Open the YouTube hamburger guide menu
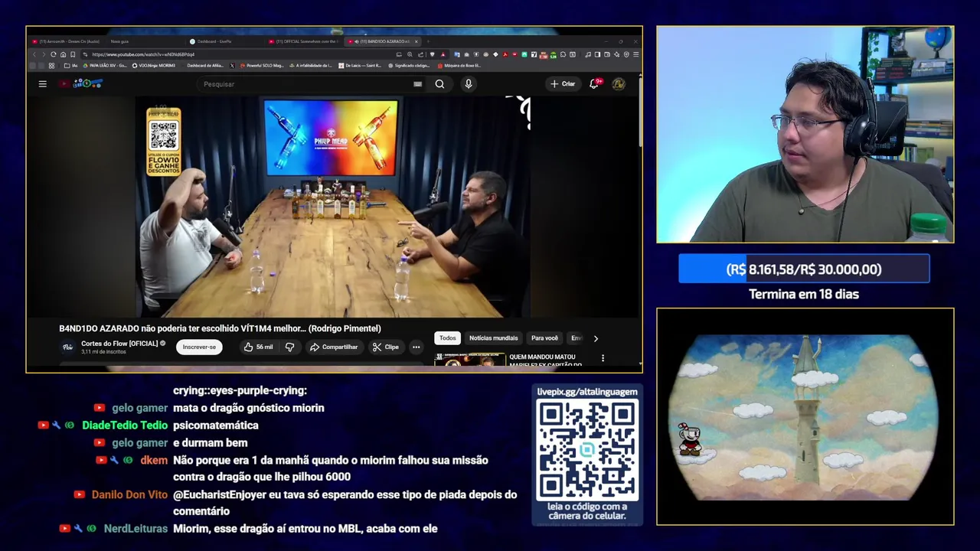980x551 pixels. (43, 84)
